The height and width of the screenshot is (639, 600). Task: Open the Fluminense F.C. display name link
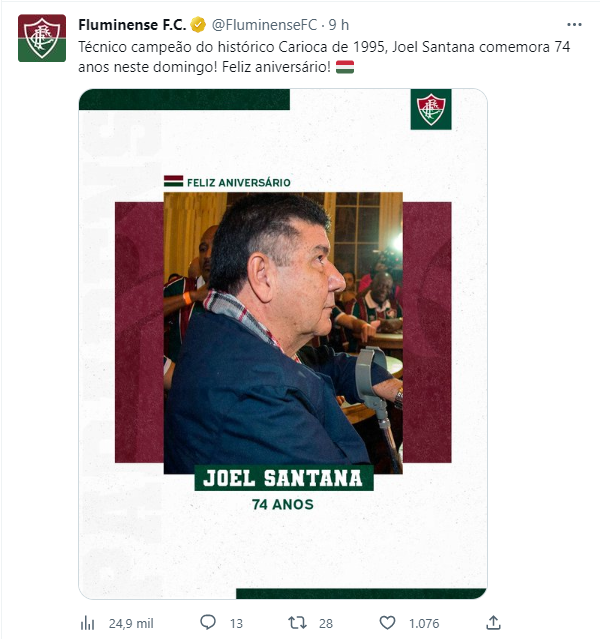[x=132, y=25]
